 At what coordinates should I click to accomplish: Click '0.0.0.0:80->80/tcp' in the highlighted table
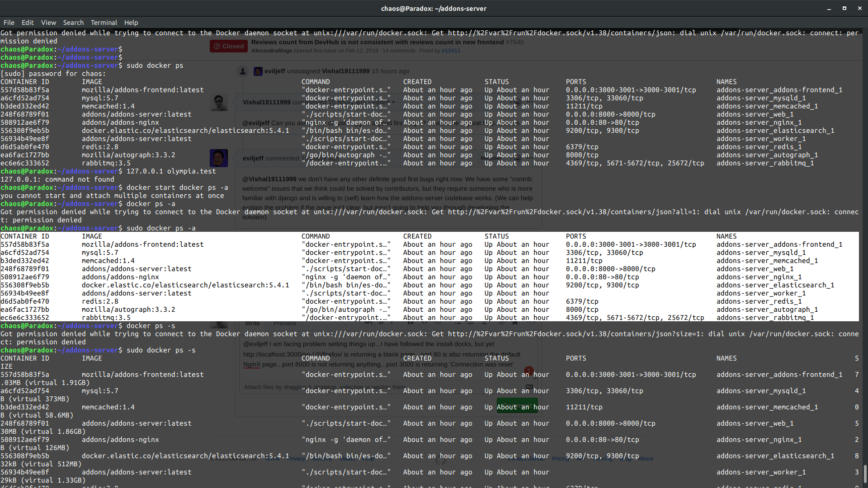(x=603, y=277)
